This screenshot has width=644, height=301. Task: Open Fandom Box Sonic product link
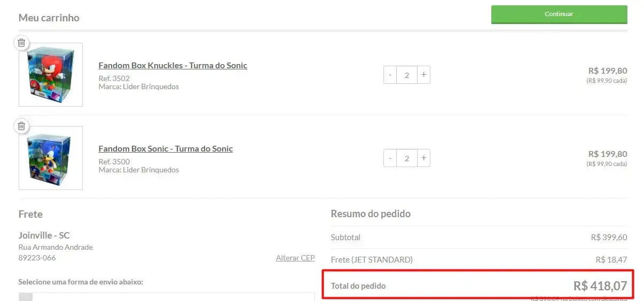click(166, 149)
